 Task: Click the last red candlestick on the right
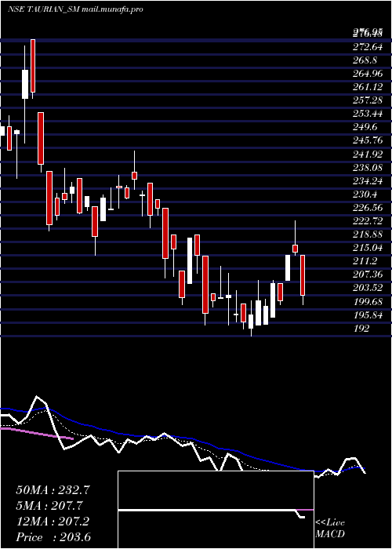pos(303,275)
